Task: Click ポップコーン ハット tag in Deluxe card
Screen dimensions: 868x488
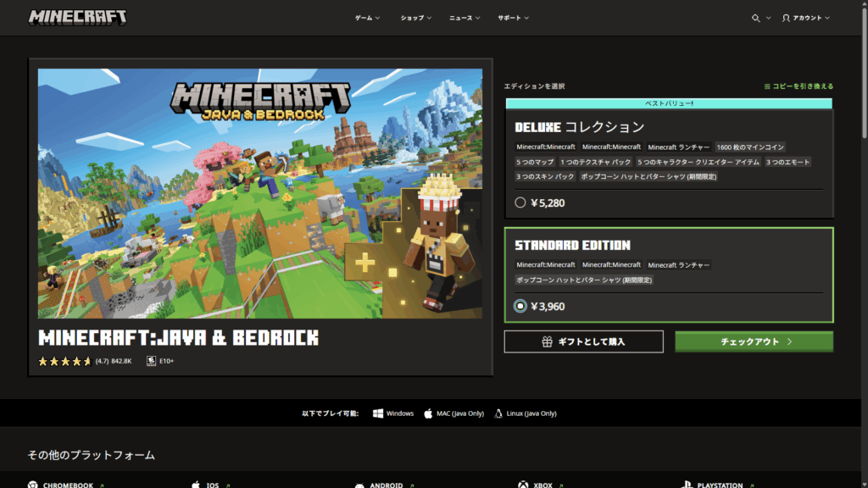Action: click(x=648, y=176)
